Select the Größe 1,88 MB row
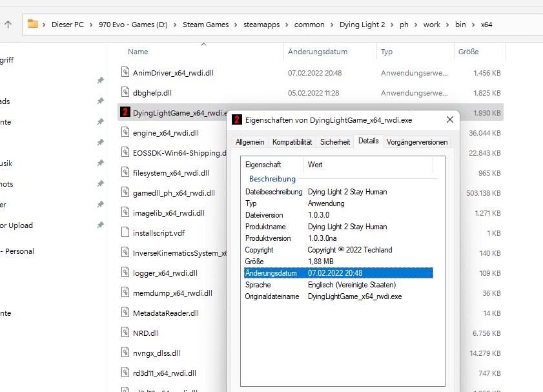Viewport: 543px width, 392px height. pos(338,261)
